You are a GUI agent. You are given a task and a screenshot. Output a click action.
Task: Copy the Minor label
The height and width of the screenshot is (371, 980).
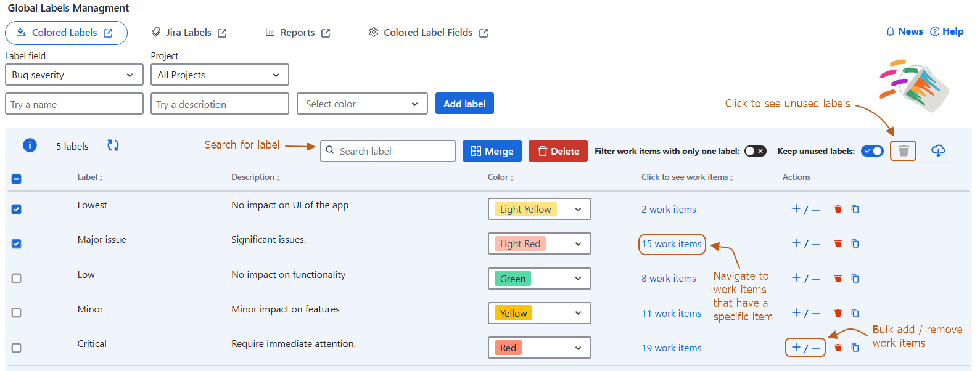[x=855, y=313]
